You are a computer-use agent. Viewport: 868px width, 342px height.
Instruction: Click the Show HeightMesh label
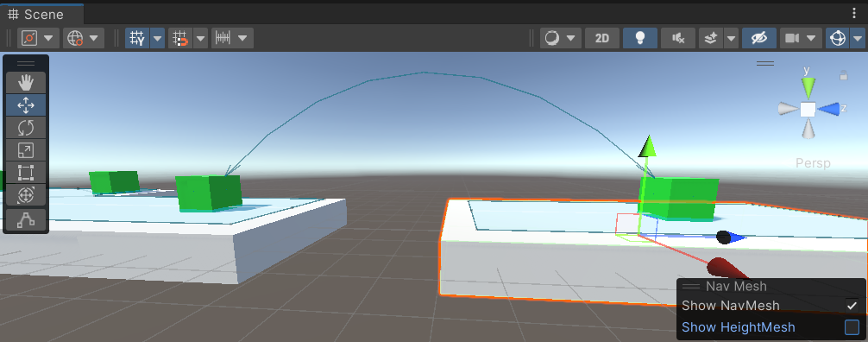pyautogui.click(x=739, y=327)
